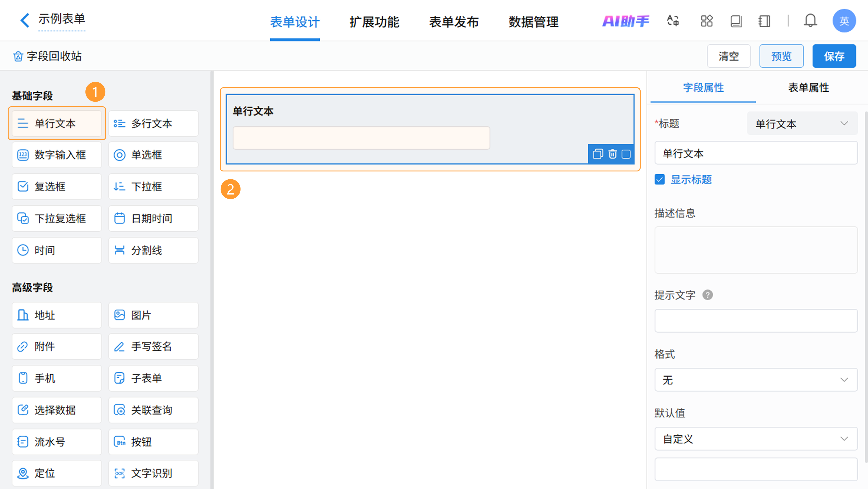Tick the select square on the field card
The width and height of the screenshot is (868, 489).
point(626,154)
